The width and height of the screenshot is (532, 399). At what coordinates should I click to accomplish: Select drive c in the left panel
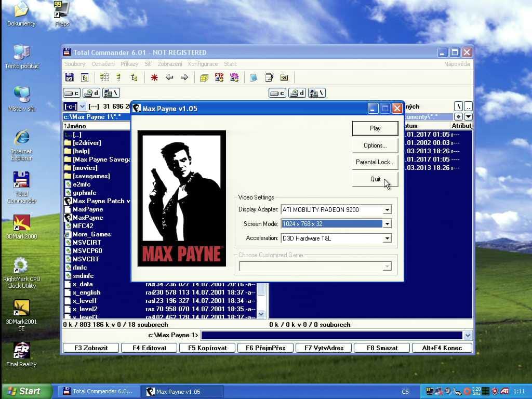(x=72, y=92)
